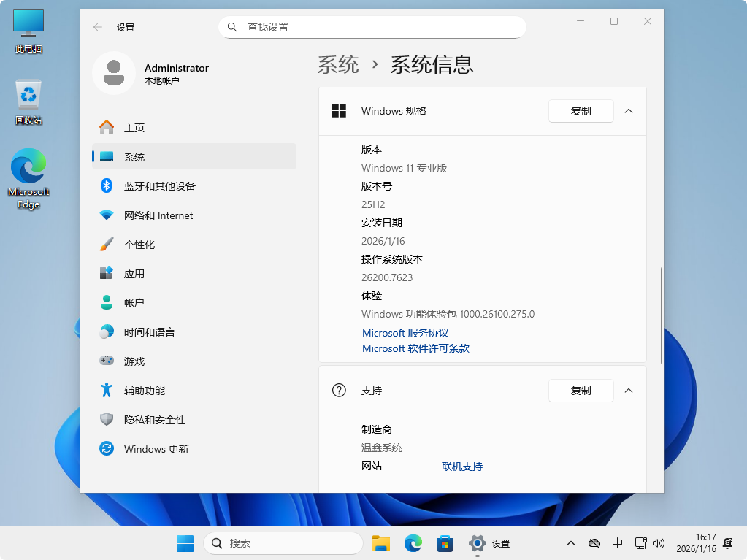The height and width of the screenshot is (560, 747).
Task: Click the Accessibility figure icon
Action: [x=107, y=390]
